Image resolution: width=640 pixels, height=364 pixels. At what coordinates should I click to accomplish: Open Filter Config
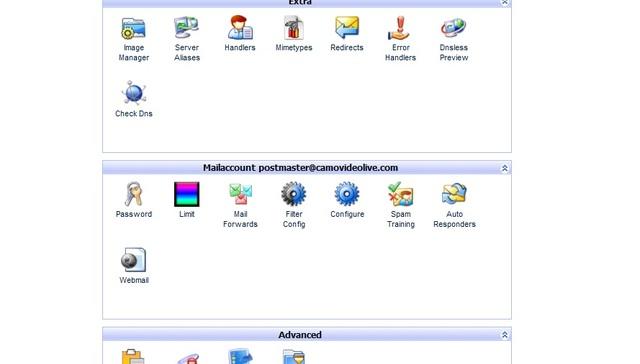293,194
